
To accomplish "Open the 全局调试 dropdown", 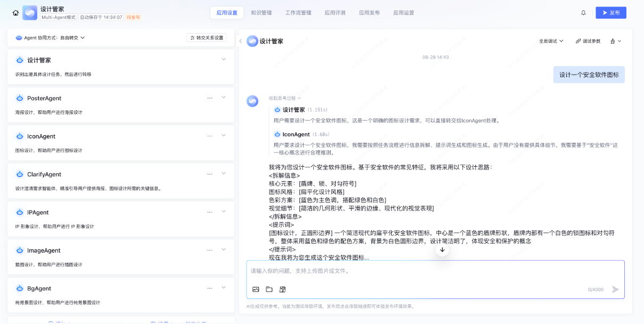I will (550, 40).
